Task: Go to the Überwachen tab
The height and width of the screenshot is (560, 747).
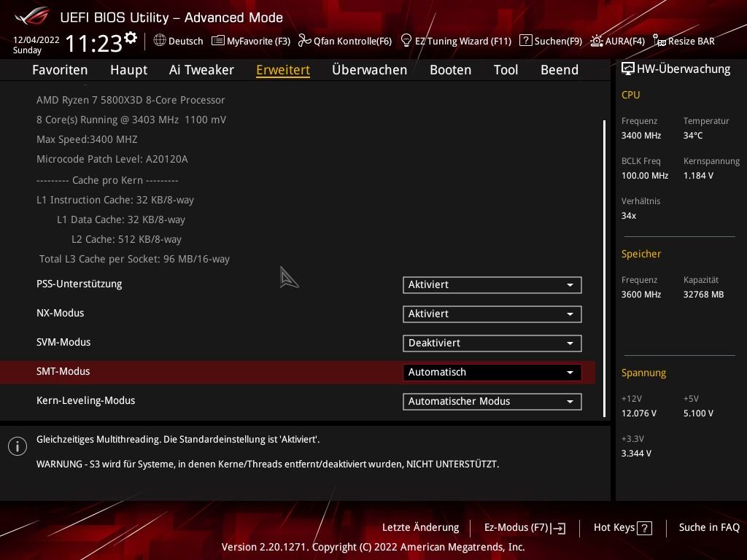Action: pos(370,69)
